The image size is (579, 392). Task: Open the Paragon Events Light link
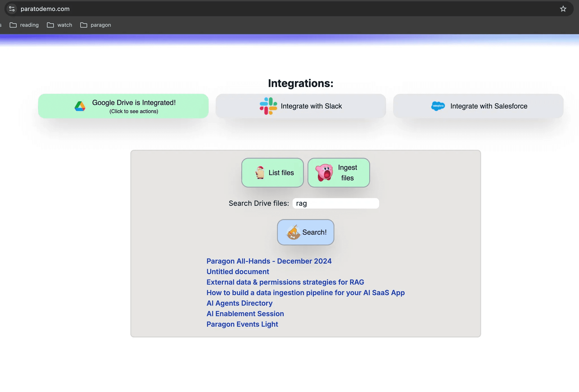(x=242, y=324)
